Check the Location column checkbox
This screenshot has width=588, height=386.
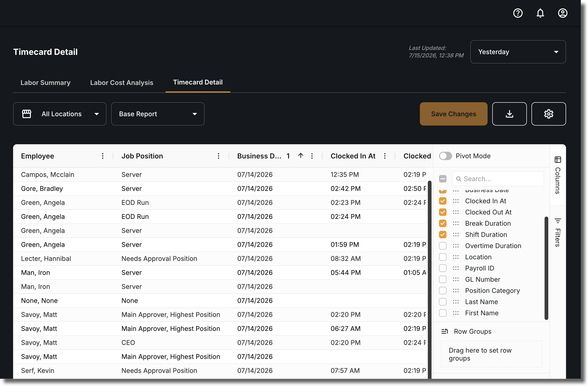(x=443, y=257)
